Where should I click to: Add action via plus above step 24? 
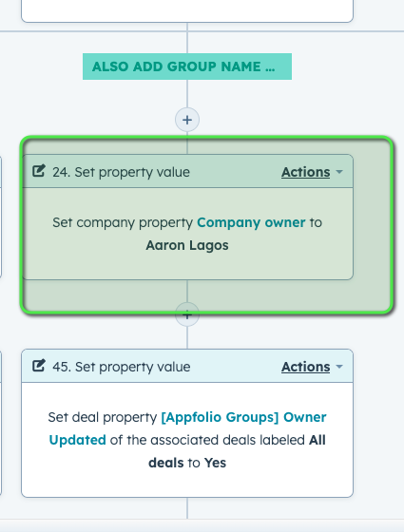coord(187,120)
